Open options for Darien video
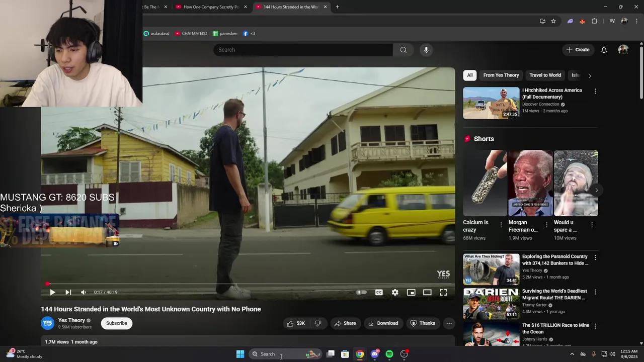The height and width of the screenshot is (362, 644). point(595,292)
